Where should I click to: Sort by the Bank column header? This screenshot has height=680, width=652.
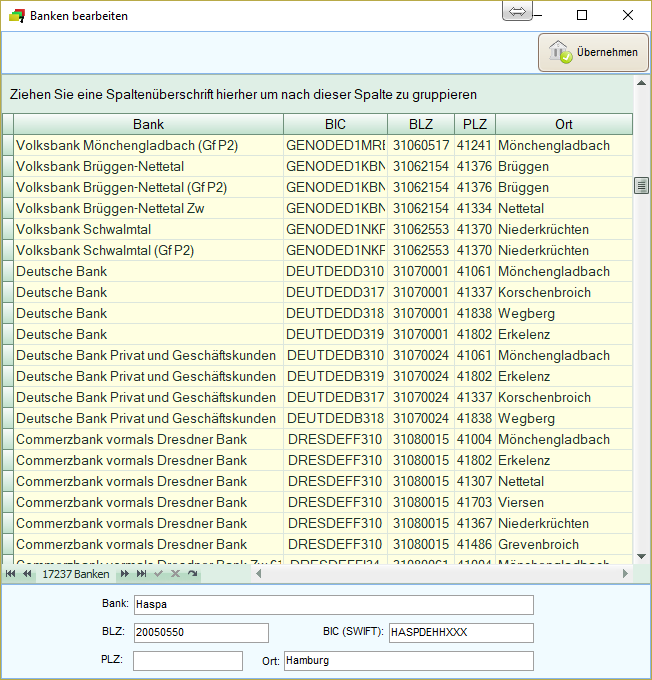[148, 124]
